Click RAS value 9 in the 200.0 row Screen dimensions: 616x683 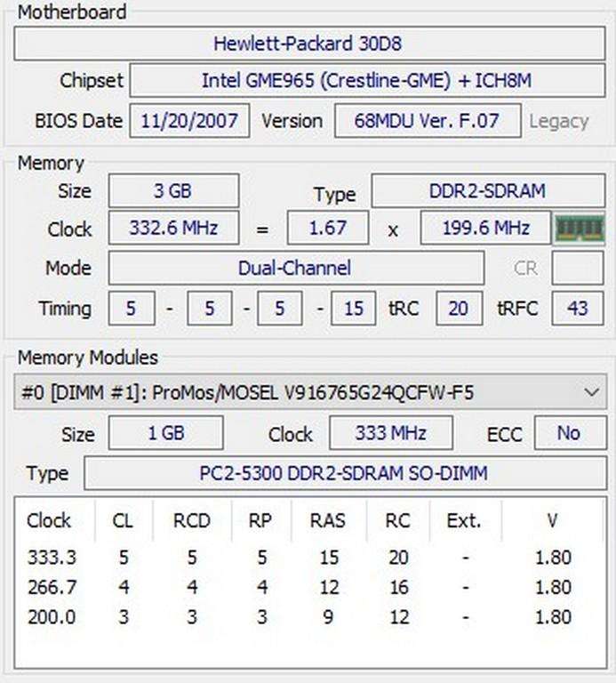pos(329,617)
